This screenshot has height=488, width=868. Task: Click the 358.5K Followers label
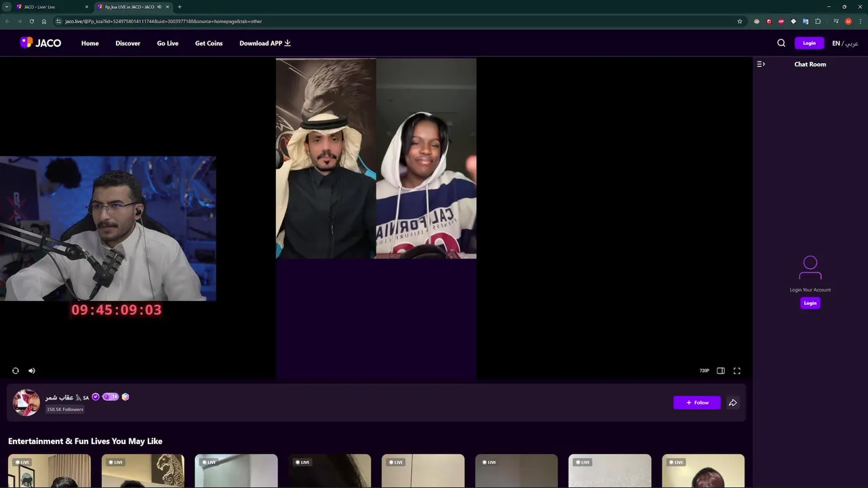(x=65, y=409)
